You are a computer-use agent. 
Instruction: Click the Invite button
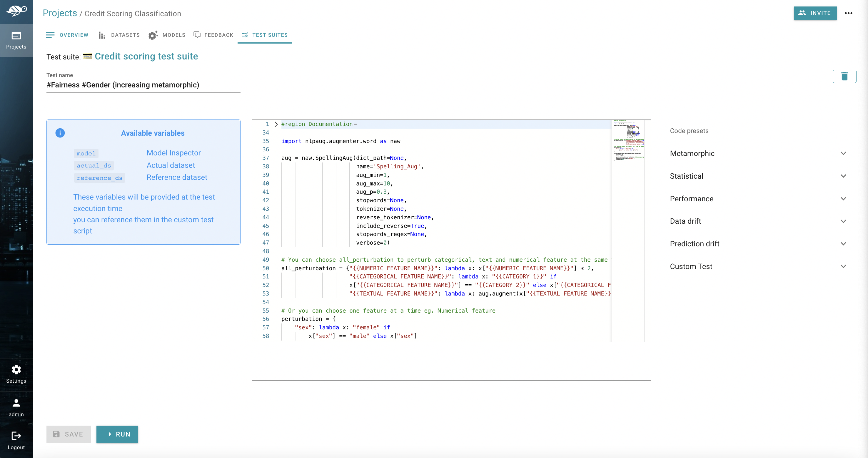[815, 13]
